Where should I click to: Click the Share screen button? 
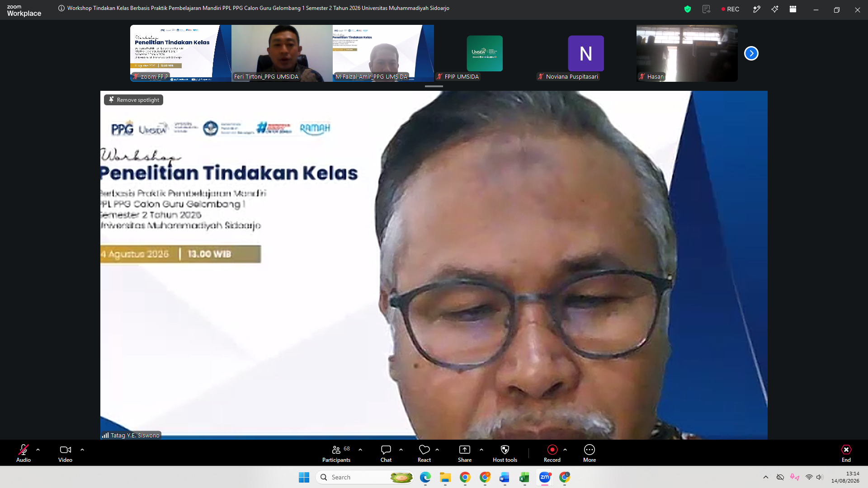tap(465, 453)
